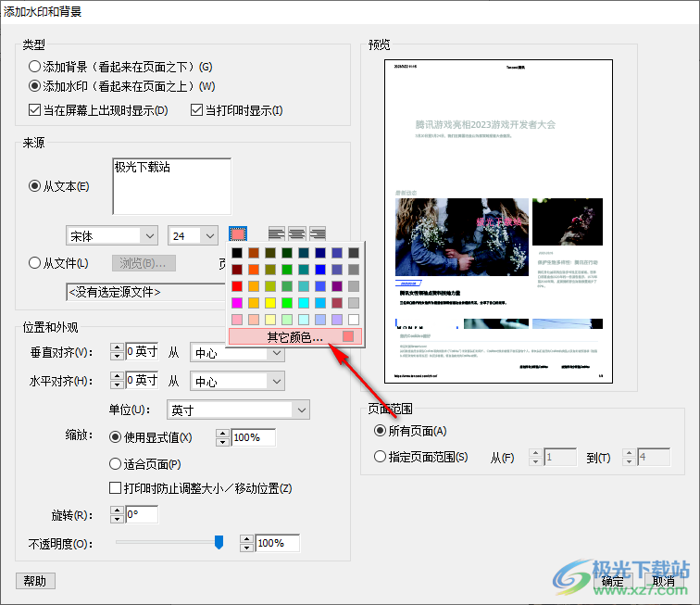Image resolution: width=700 pixels, height=605 pixels.
Task: Click the align left text icon
Action: [276, 233]
